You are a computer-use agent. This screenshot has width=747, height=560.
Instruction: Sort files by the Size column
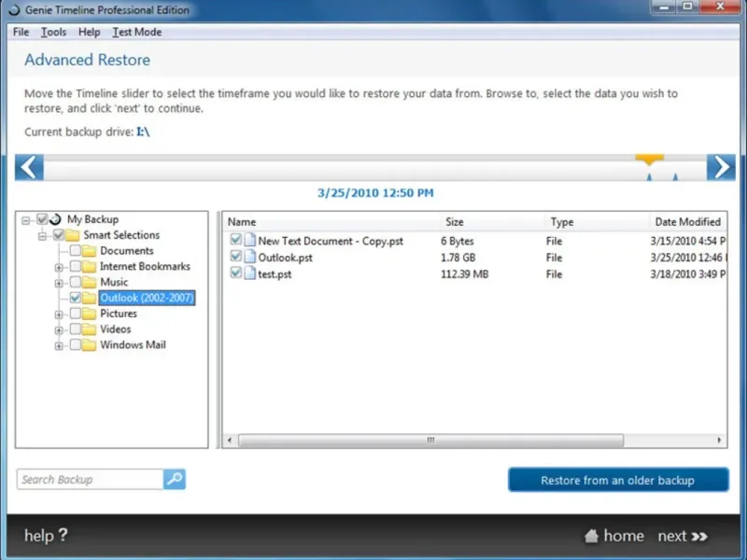[x=492, y=222]
